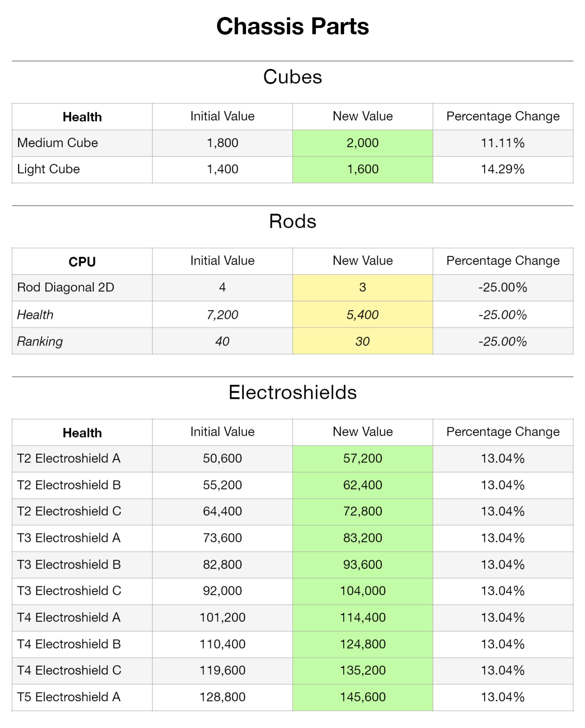Click the Rods section heading
This screenshot has height=728, width=585.
292,221
